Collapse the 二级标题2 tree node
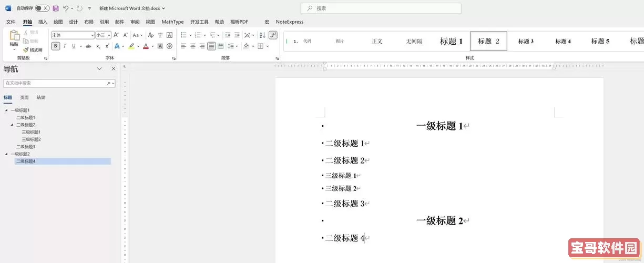This screenshot has height=263, width=644. 12,125
